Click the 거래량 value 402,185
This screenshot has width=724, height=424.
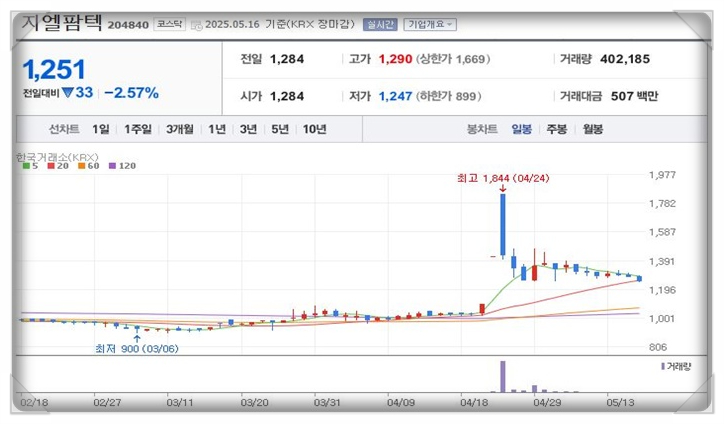[625, 59]
